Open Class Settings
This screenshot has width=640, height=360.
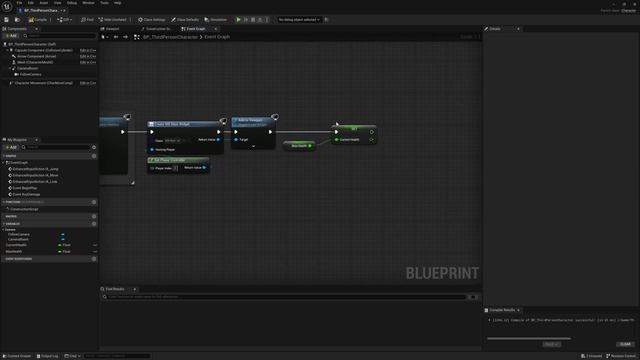(x=151, y=20)
